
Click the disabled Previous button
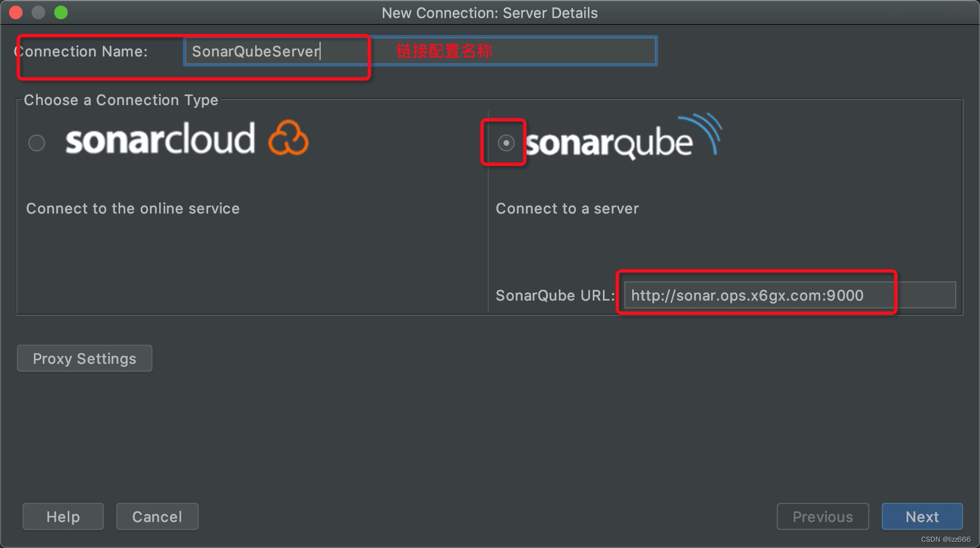(x=823, y=516)
